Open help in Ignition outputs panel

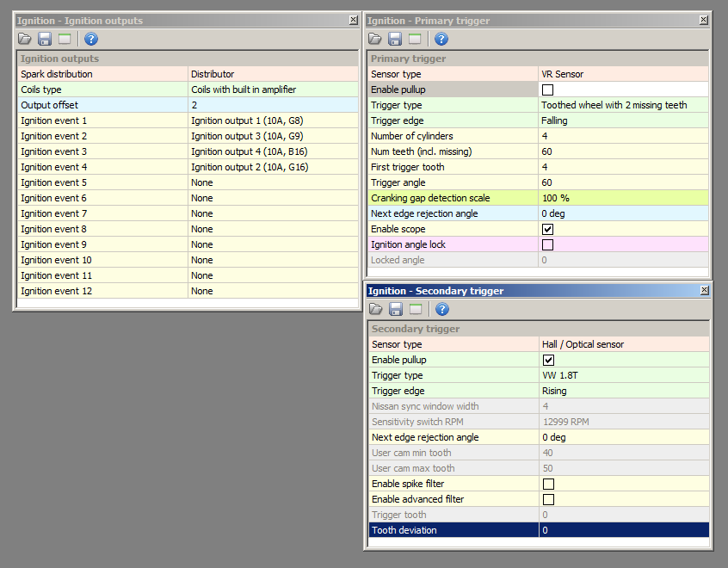tap(91, 39)
